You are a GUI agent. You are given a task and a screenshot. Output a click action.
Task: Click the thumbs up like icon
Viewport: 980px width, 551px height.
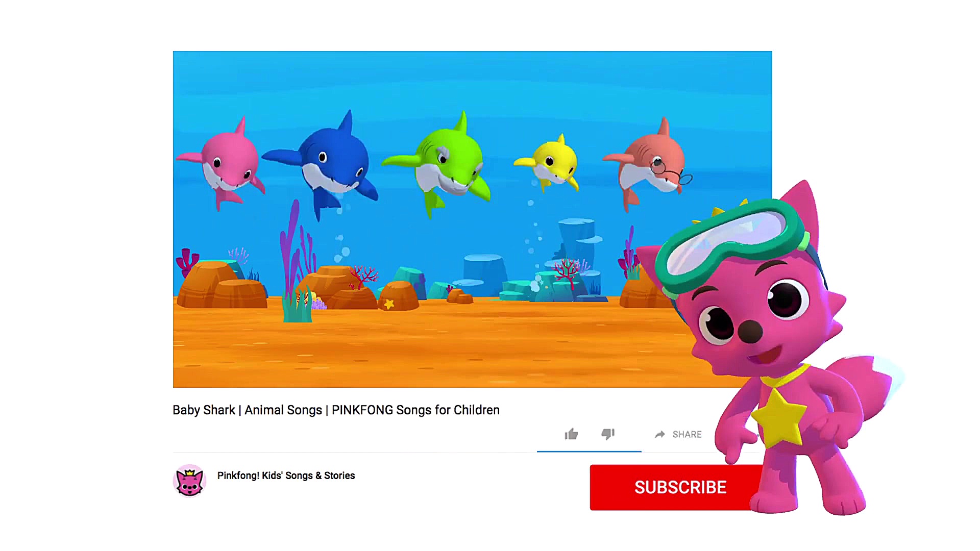pos(571,434)
